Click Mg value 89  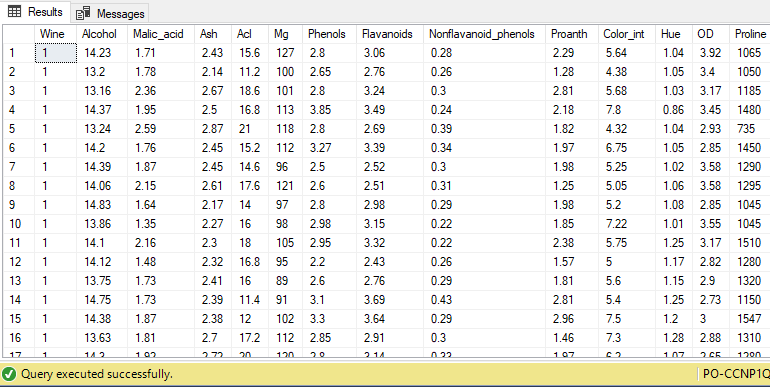pyautogui.click(x=282, y=280)
